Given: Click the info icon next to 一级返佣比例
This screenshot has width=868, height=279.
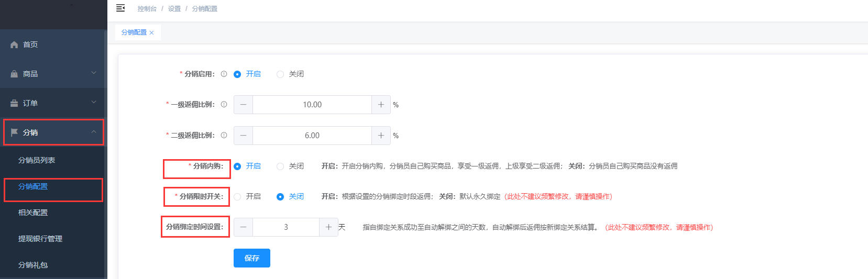Looking at the screenshot, I should [x=224, y=104].
